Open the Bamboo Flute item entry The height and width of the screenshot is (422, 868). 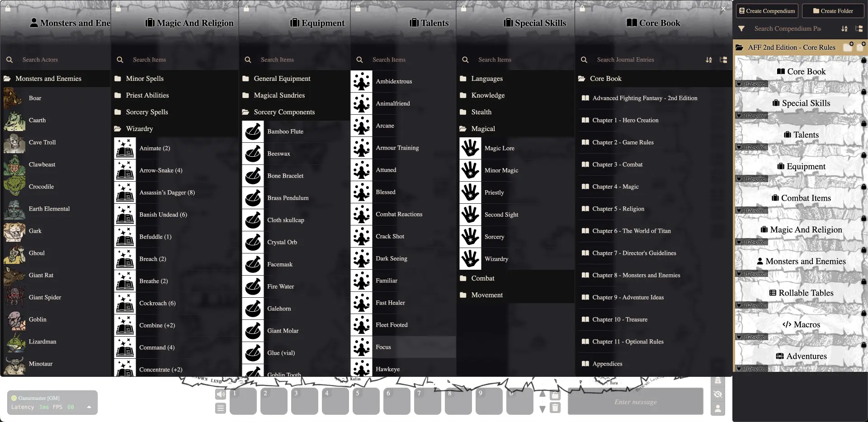click(x=285, y=131)
